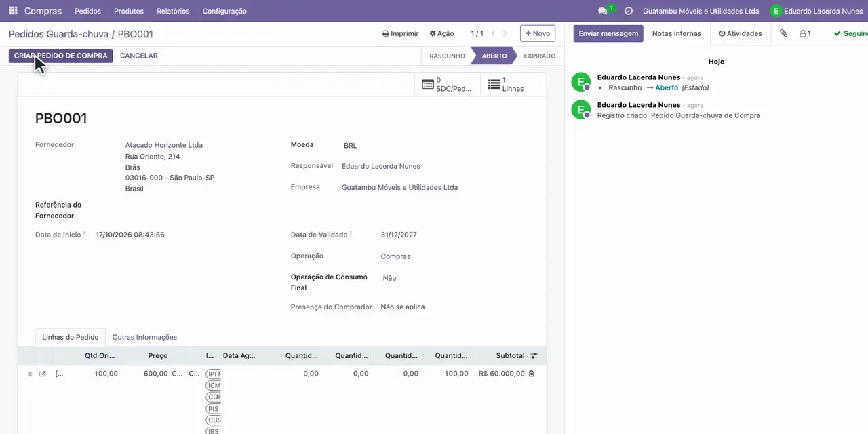Go to next record with pager arrow
Screen dimensions: 868x434
click(505, 33)
